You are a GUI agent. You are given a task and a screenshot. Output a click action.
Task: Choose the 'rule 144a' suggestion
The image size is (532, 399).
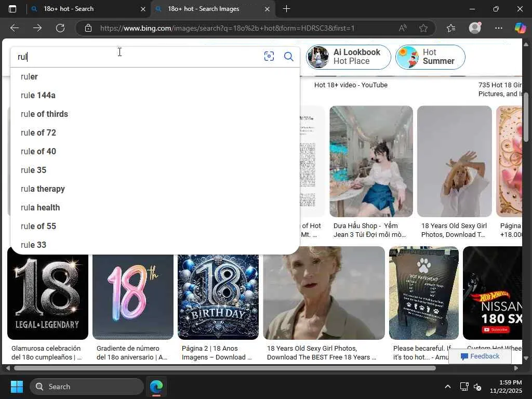click(x=155, y=96)
